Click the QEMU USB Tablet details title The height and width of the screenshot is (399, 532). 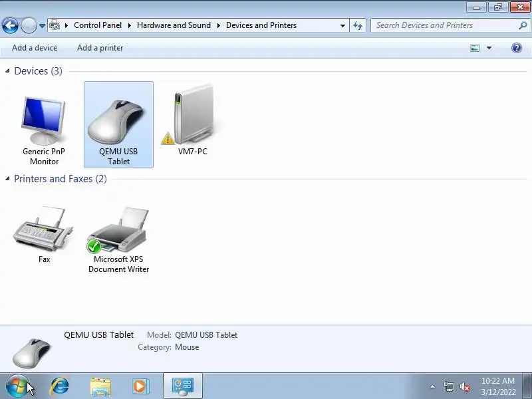pos(98,335)
